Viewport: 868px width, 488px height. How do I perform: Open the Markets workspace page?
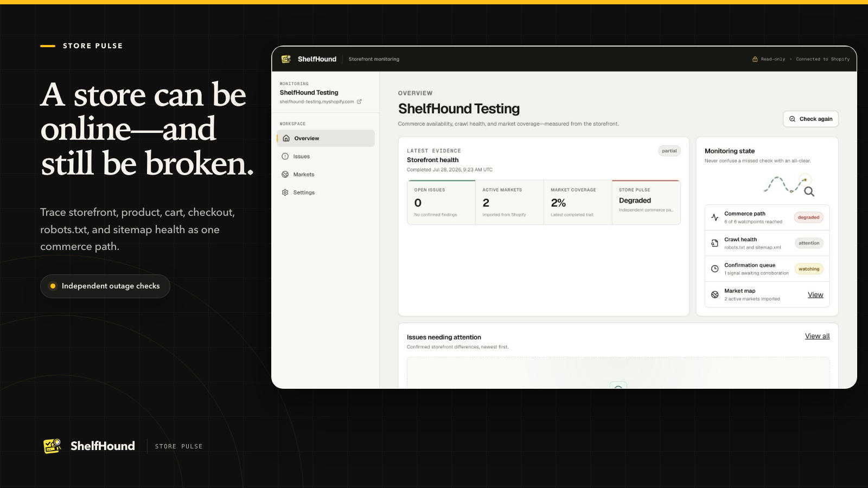coord(325,175)
